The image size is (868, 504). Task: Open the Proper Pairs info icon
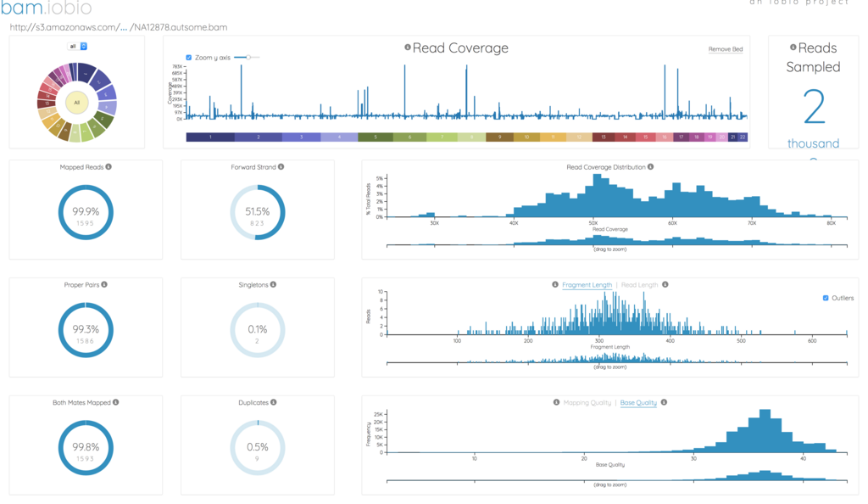(x=104, y=285)
